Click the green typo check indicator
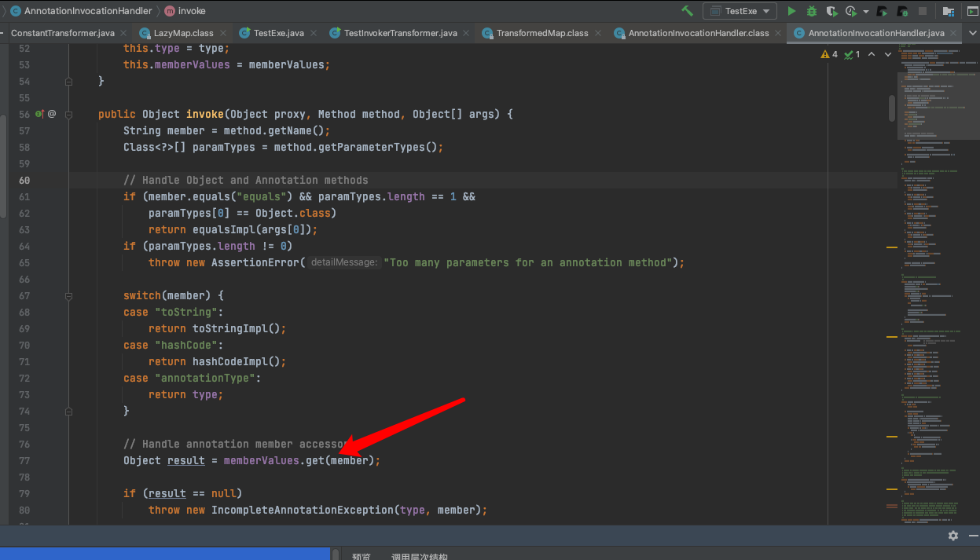This screenshot has height=560, width=980. point(853,54)
